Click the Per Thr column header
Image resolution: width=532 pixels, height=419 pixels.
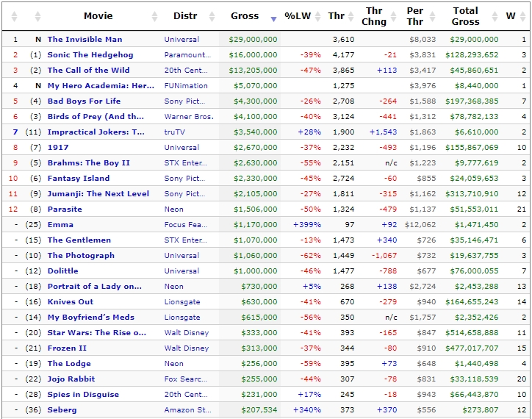tap(415, 16)
